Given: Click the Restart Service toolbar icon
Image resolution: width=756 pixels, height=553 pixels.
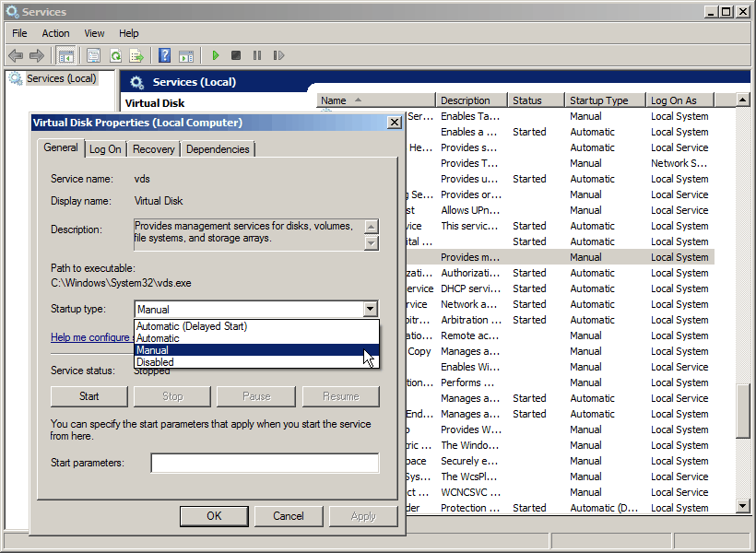Looking at the screenshot, I should [278, 55].
